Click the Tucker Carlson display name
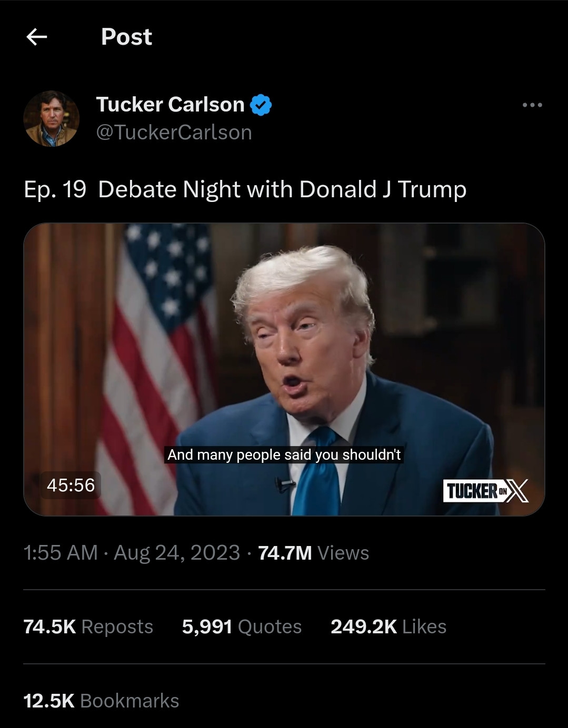This screenshot has width=568, height=728. coord(170,104)
